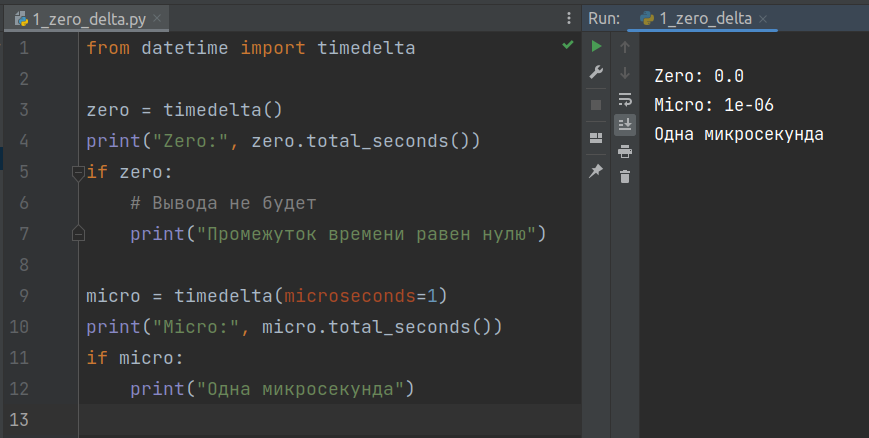Click line number 13 in gutter
Viewport: 869px width, 438px height.
pyautogui.click(x=18, y=420)
